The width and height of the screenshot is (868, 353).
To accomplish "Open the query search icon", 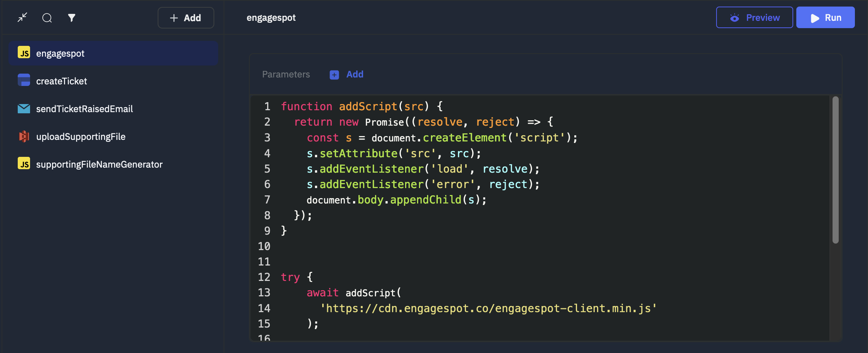I will pyautogui.click(x=47, y=18).
